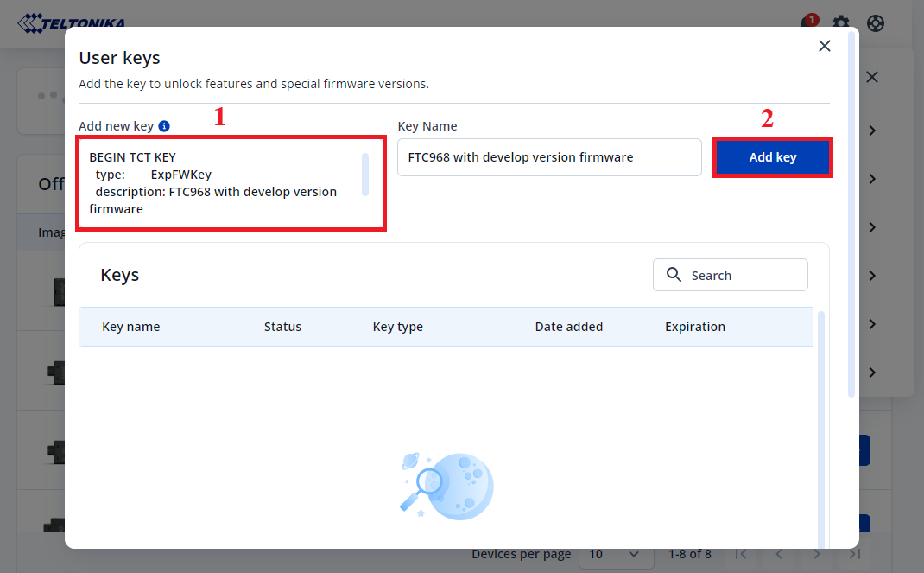924x573 pixels.
Task: Expand the bottom chevron in the side panel
Action: tap(871, 372)
